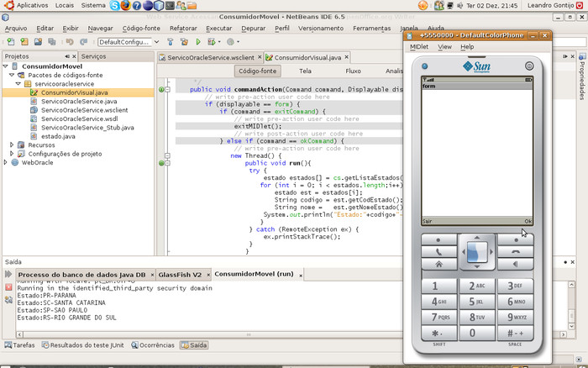The height and width of the screenshot is (368, 588).
Task: Select ServicoOracleService.wsdl in project tree
Action: tap(80, 119)
